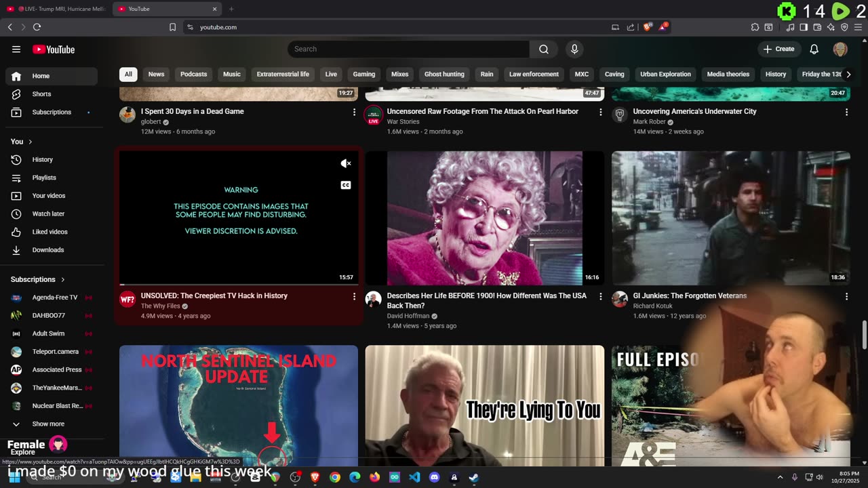The image size is (868, 488).
Task: Open the YouTube notifications bell
Action: coord(814,49)
